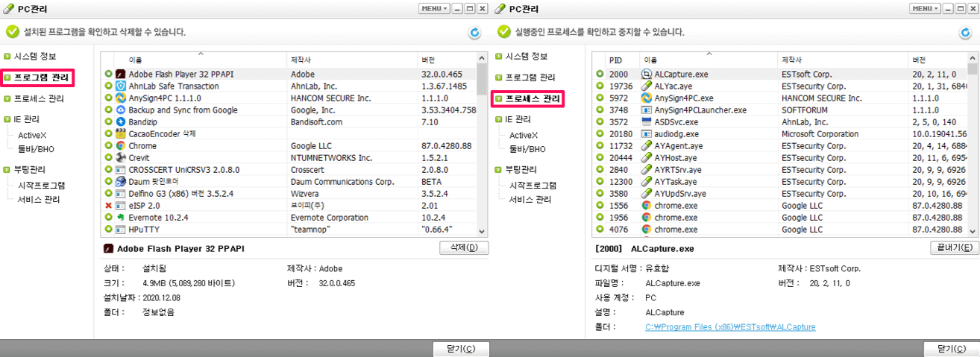Select the chrome.exe row with PID 1956
980x357 pixels.
point(780,217)
